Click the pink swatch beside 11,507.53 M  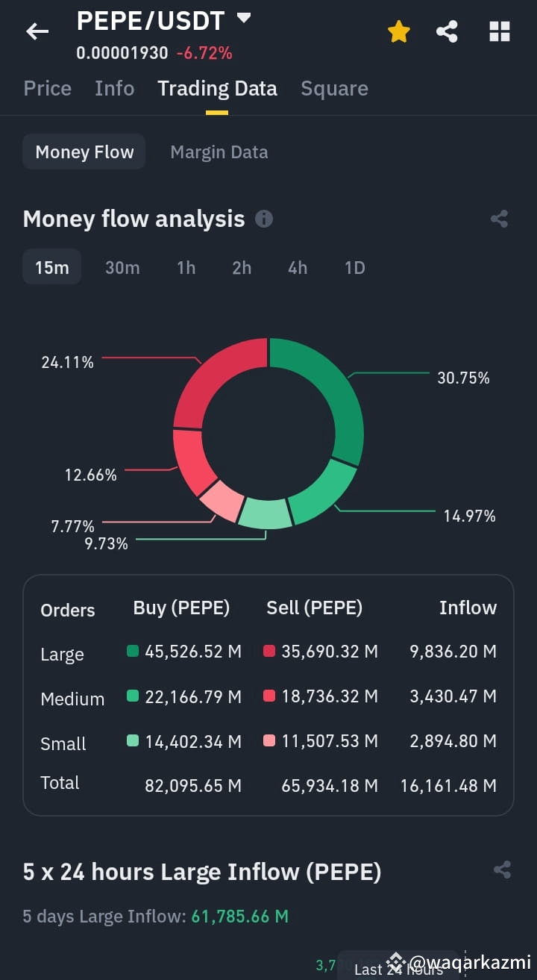(x=269, y=740)
